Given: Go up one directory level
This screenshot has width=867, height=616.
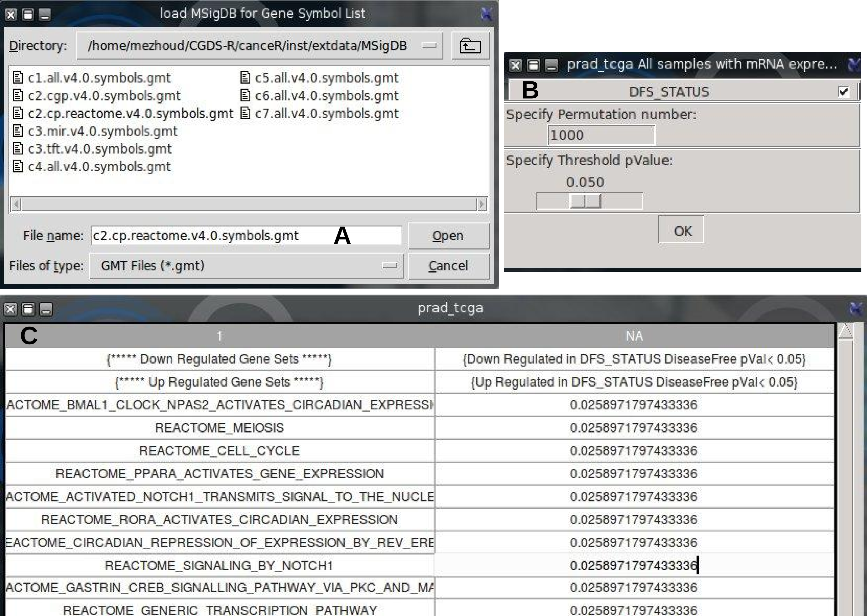Looking at the screenshot, I should [x=470, y=46].
